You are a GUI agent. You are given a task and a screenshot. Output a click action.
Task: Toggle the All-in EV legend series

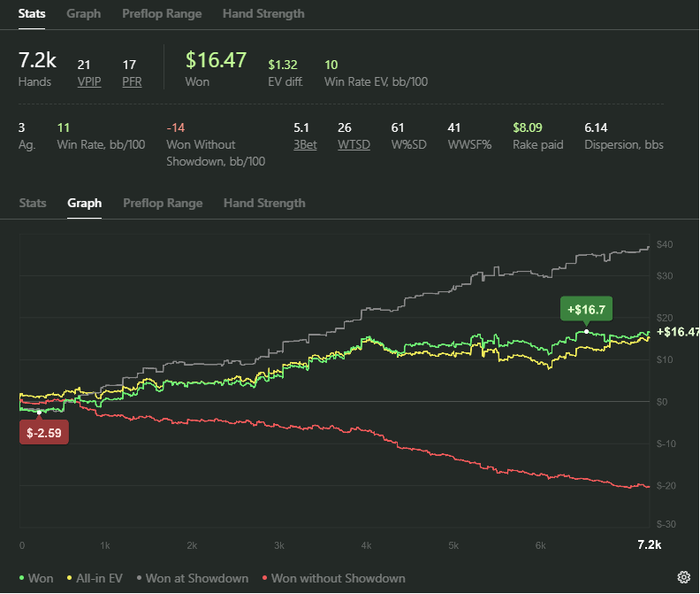95,578
